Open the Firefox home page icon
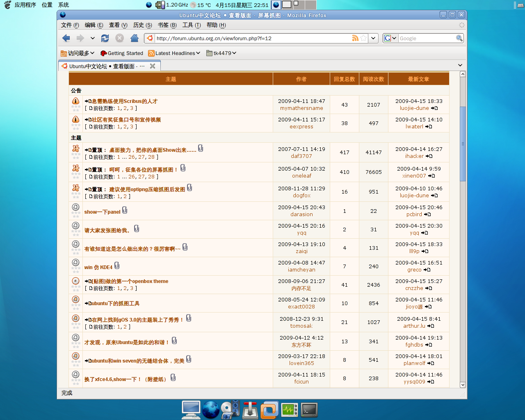Image resolution: width=525 pixels, height=420 pixels. (134, 38)
